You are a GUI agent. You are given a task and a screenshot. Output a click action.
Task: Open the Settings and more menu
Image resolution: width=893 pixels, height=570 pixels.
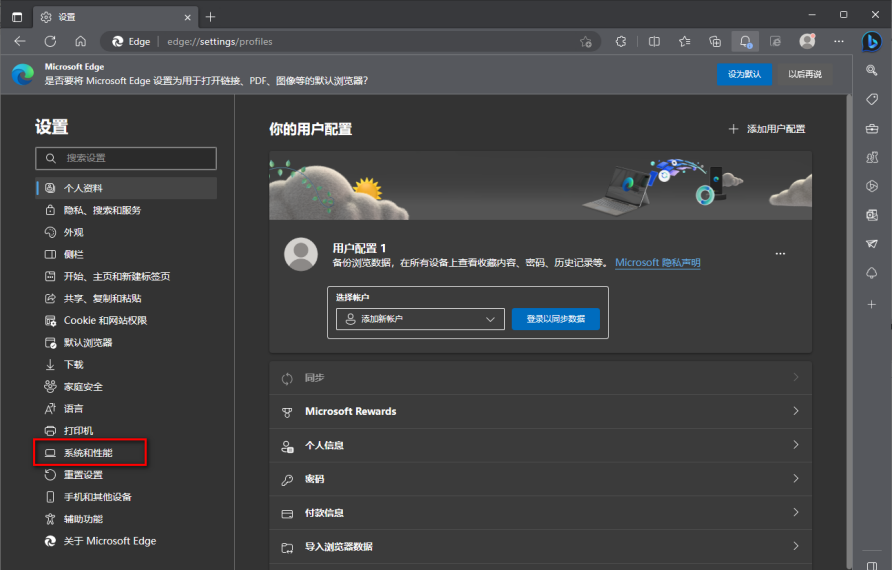[838, 42]
